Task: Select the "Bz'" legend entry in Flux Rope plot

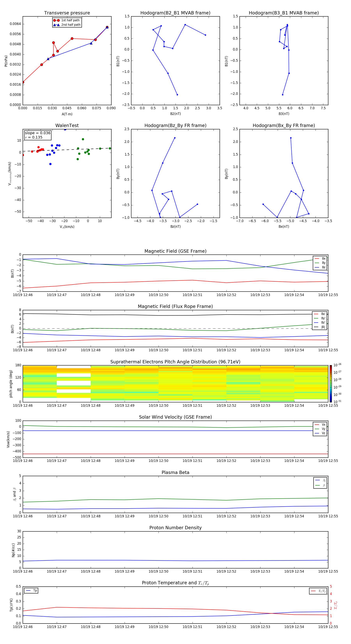Action: tap(320, 323)
